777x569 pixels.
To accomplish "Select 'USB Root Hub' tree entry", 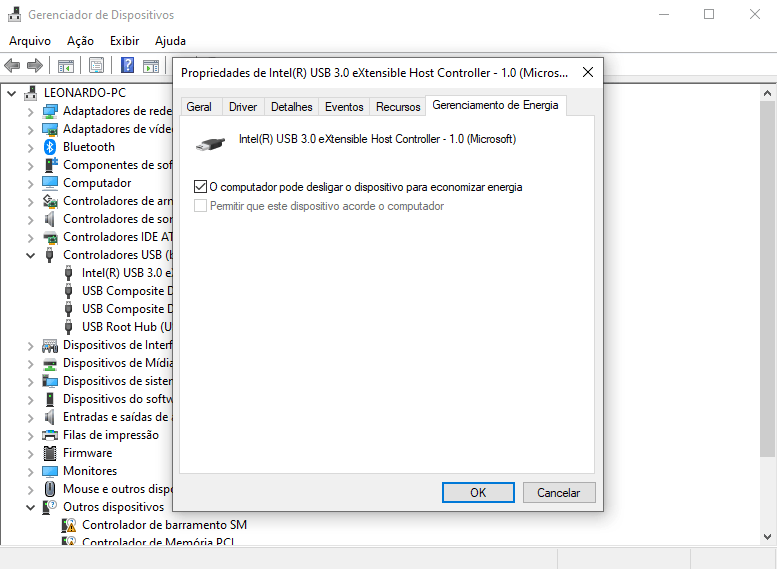I will (127, 327).
